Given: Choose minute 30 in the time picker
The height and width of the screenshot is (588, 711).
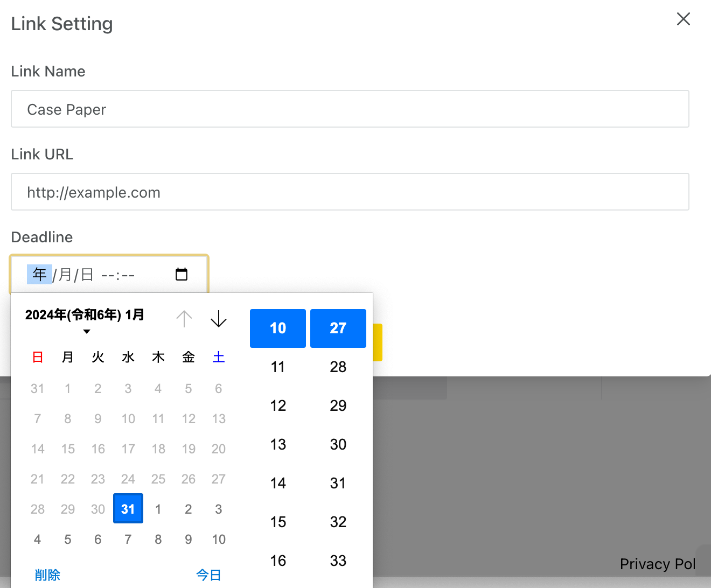Looking at the screenshot, I should [x=338, y=445].
